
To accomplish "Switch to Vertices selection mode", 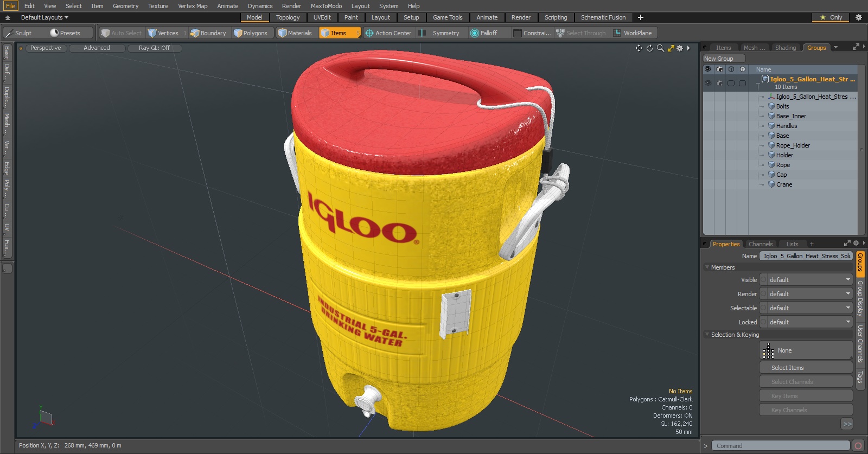I will click(x=167, y=33).
